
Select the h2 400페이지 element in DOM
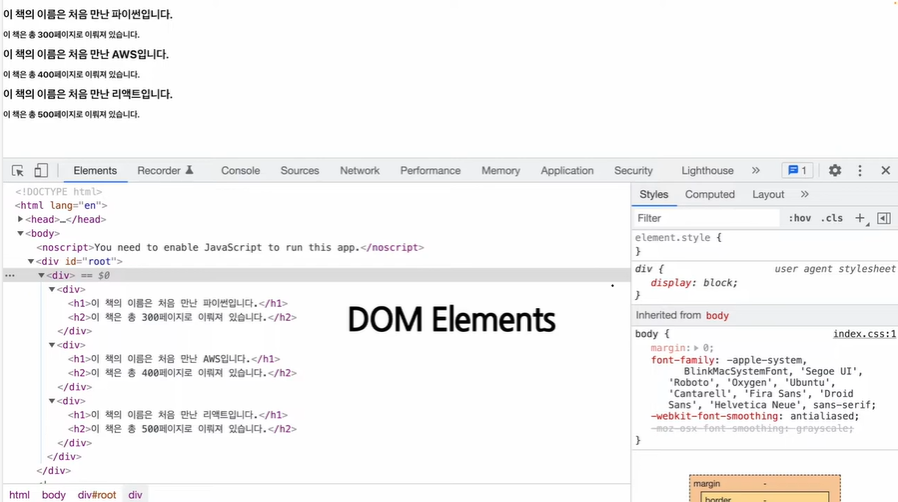pos(182,373)
